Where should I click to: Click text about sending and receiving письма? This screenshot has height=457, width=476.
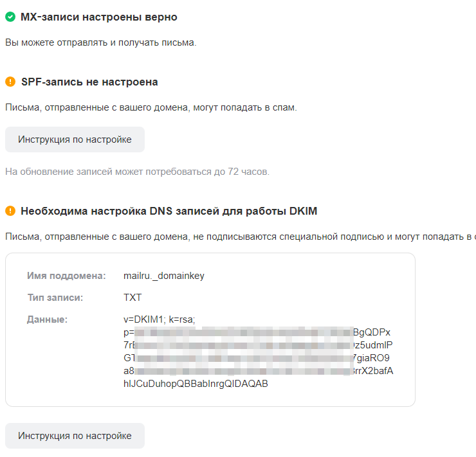tap(100, 42)
